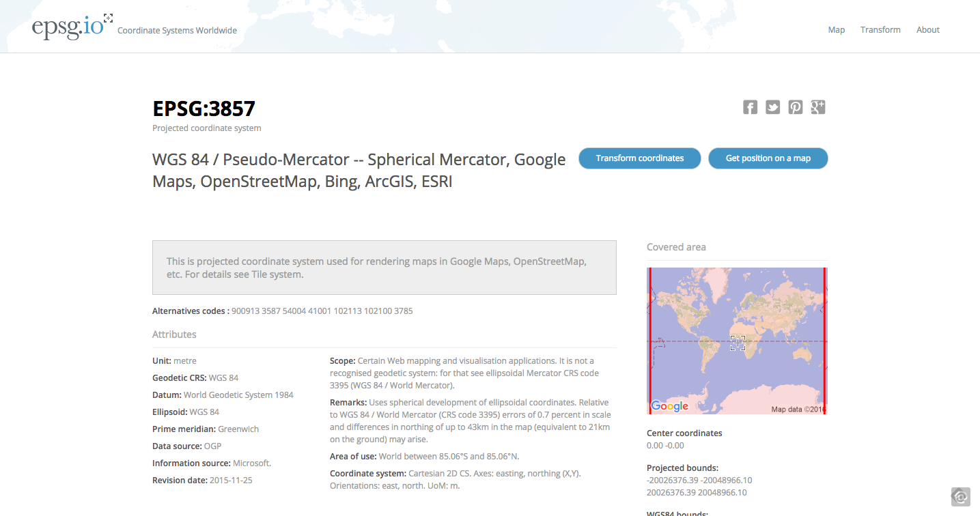The width and height of the screenshot is (980, 516).
Task: Click the round icon at bottom-right corner
Action: click(x=961, y=497)
